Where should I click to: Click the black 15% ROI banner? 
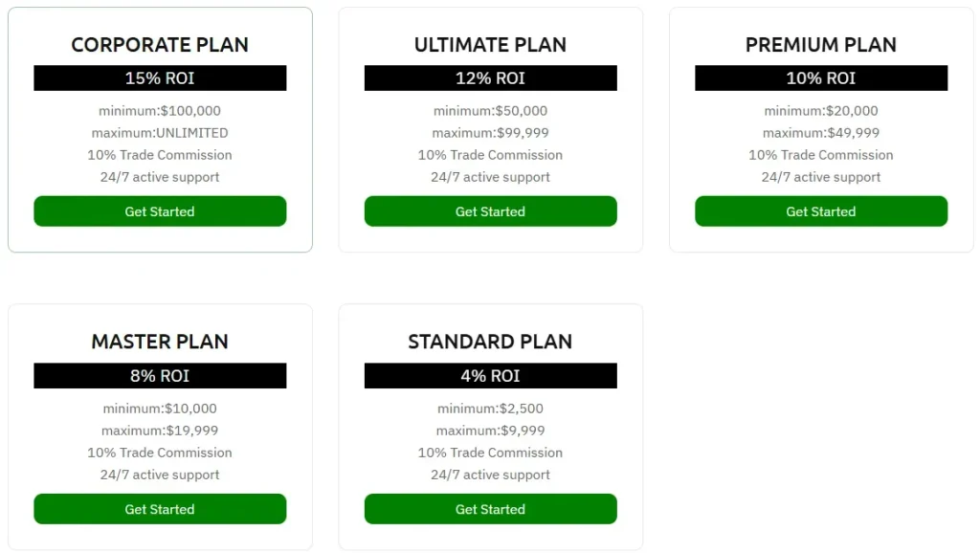pos(160,78)
